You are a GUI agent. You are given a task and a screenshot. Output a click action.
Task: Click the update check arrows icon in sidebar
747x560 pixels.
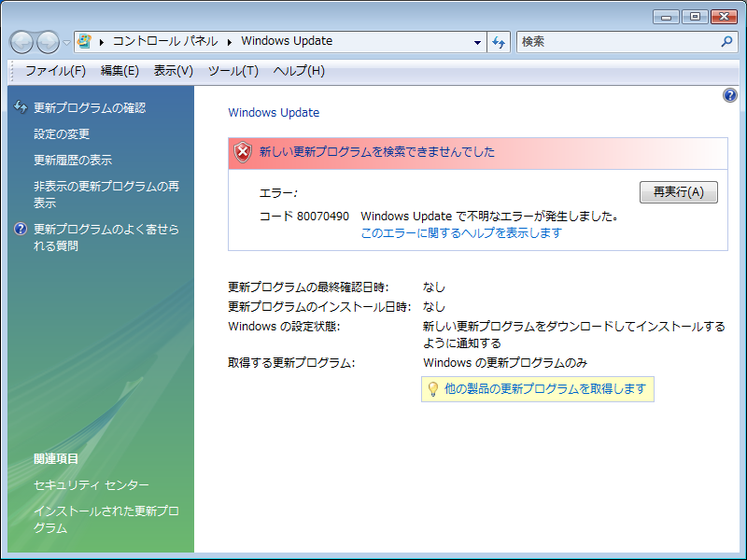pos(21,107)
